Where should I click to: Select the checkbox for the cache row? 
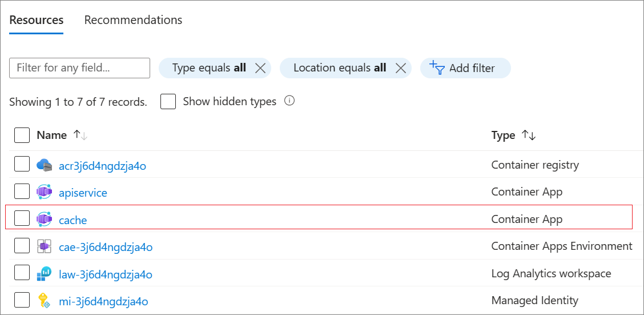(x=22, y=218)
